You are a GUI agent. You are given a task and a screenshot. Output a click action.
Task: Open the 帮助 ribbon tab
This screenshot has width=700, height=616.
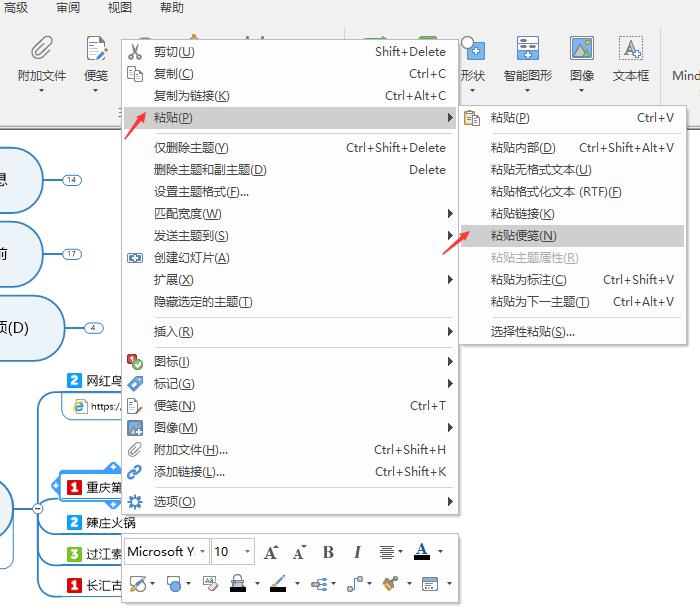point(171,8)
